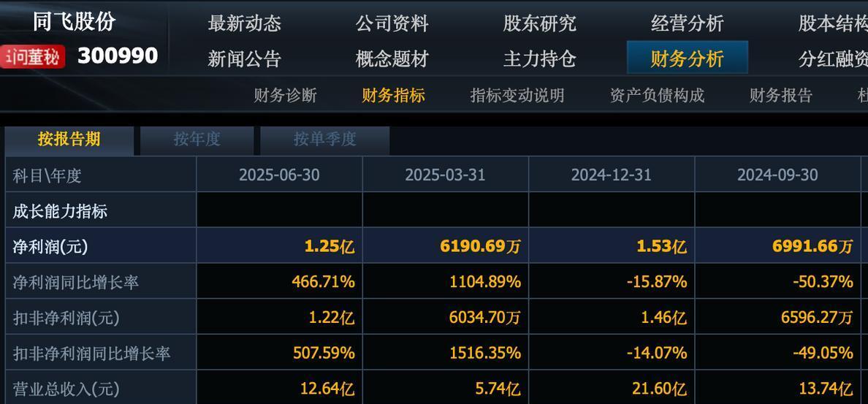Click the 2024-12-31 column header
This screenshot has height=404, width=868.
point(611,175)
